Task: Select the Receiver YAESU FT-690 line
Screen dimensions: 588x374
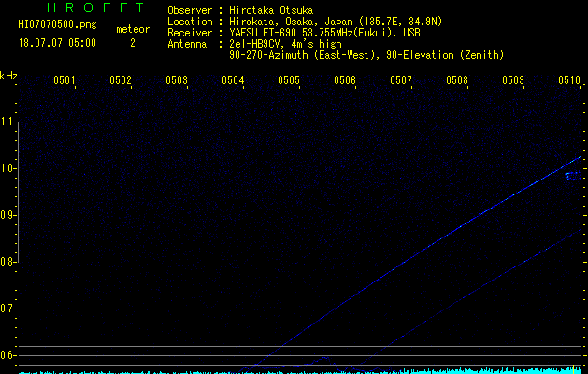Action: tap(294, 33)
